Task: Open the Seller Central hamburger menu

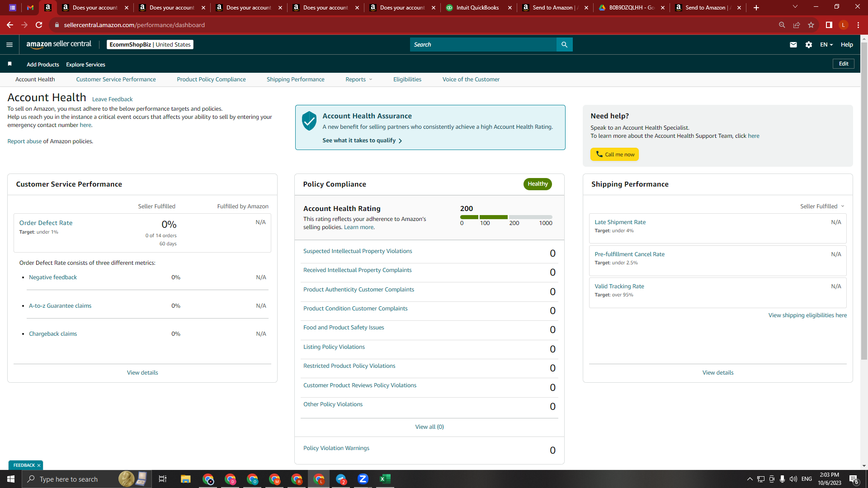Action: pos(9,45)
